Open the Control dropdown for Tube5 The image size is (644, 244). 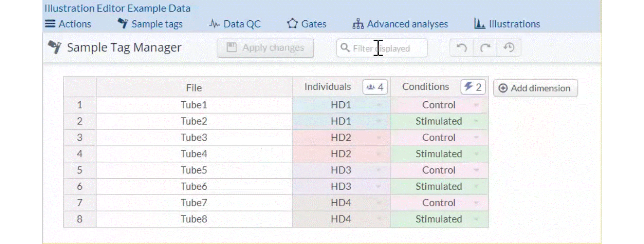pyautogui.click(x=476, y=170)
